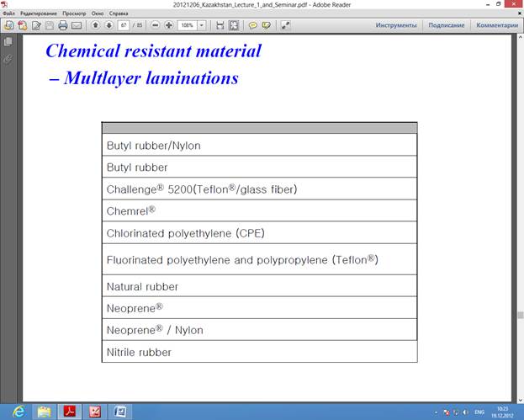
Task: Open the zoom level dropdown arrow
Action: (x=202, y=25)
